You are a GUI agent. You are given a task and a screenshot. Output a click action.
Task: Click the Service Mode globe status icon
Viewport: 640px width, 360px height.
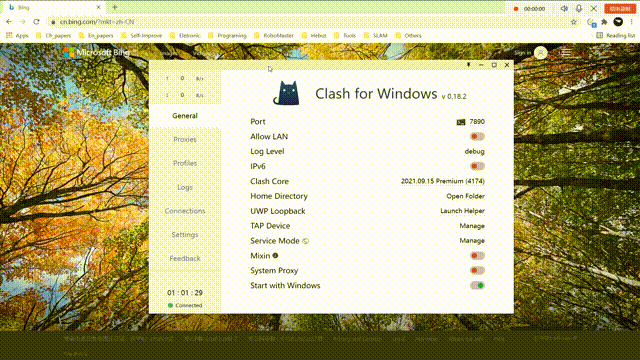point(305,241)
